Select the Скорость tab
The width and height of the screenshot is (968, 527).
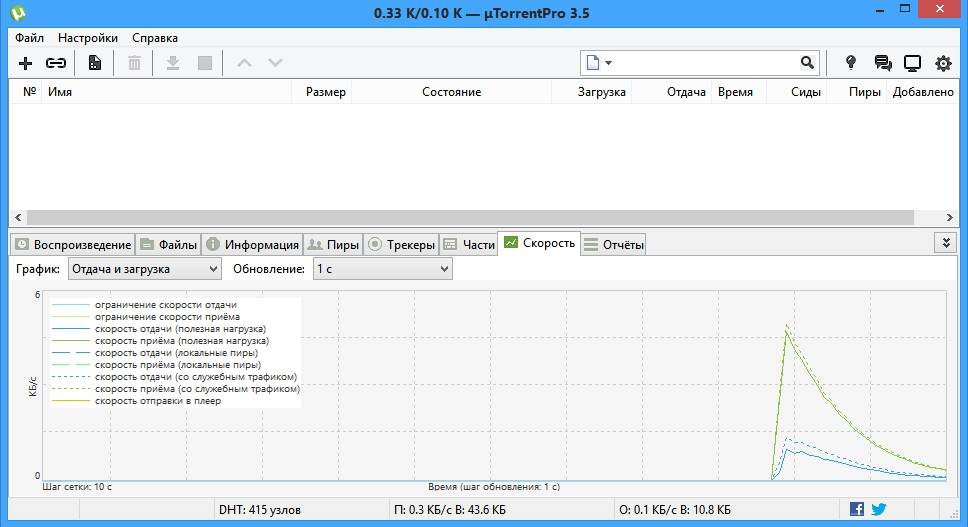pos(540,243)
